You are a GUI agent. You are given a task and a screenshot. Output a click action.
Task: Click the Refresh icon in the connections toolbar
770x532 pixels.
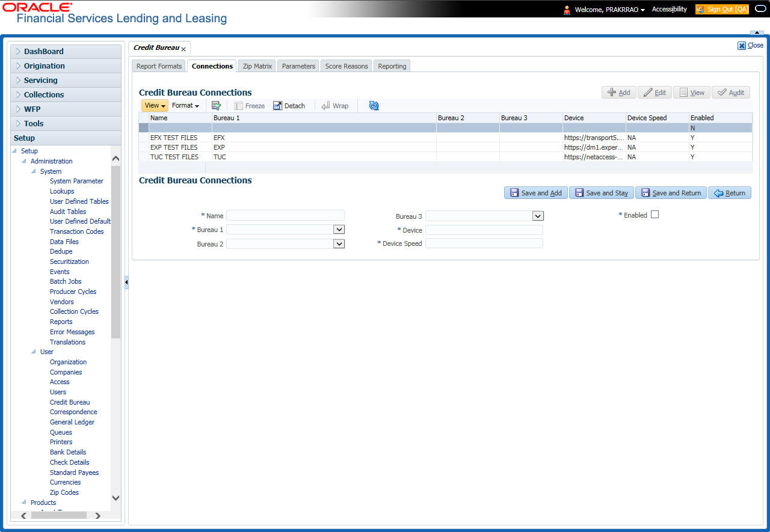click(x=374, y=106)
